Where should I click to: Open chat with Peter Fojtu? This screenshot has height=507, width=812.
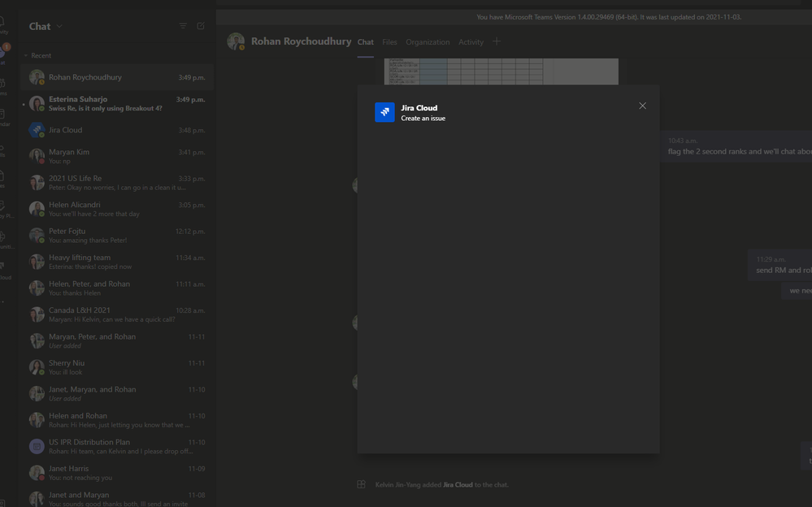click(117, 236)
